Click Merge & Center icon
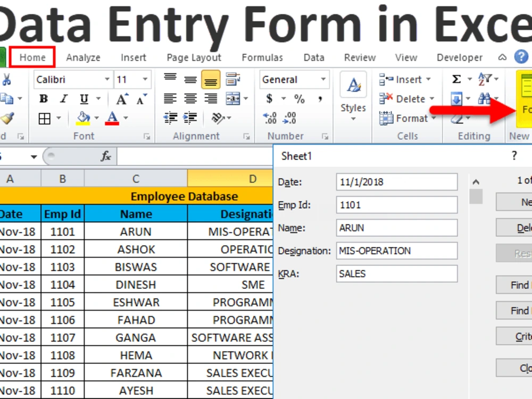 pyautogui.click(x=233, y=99)
